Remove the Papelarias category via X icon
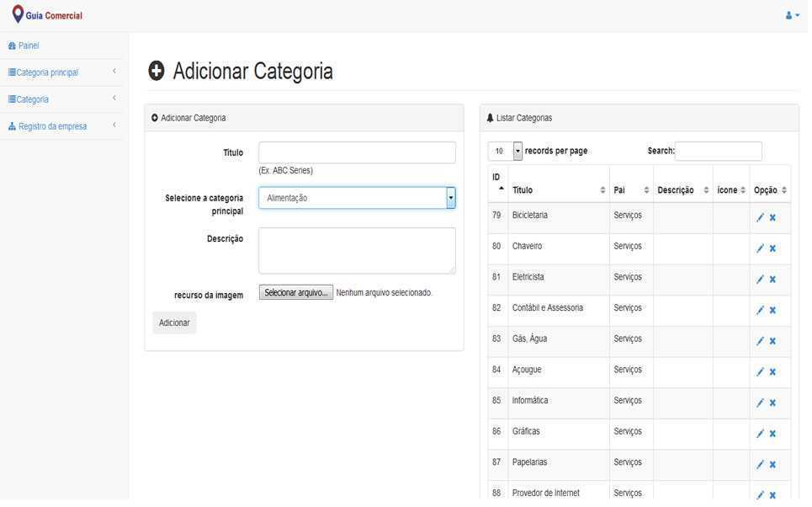812x507 pixels. pyautogui.click(x=772, y=465)
